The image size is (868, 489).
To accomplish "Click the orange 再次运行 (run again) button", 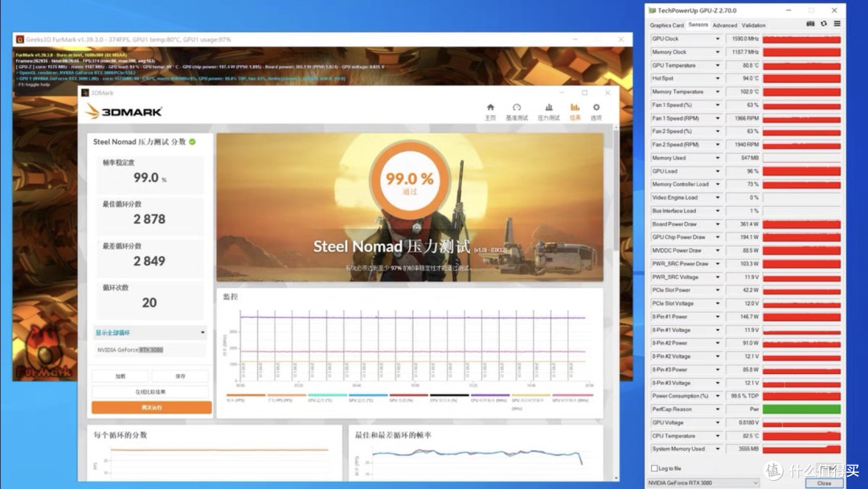I will [151, 408].
